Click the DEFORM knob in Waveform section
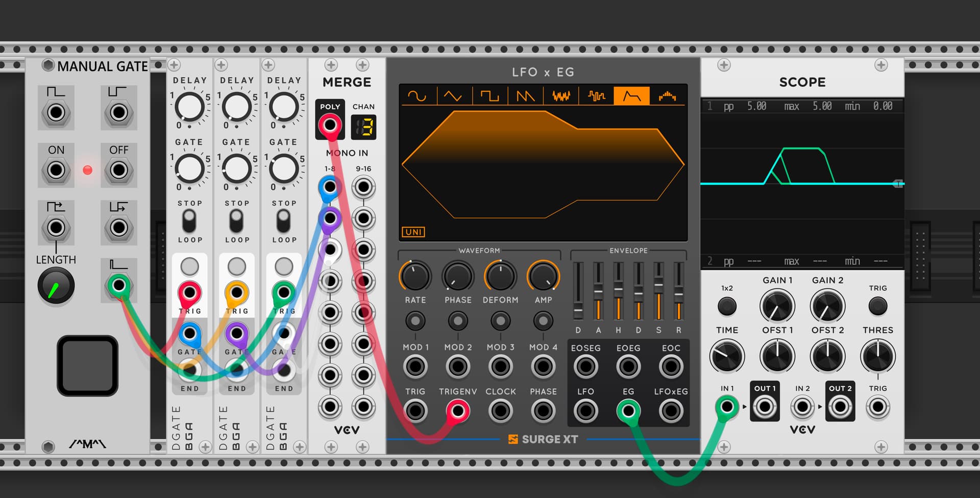This screenshot has width=980, height=498. [501, 276]
